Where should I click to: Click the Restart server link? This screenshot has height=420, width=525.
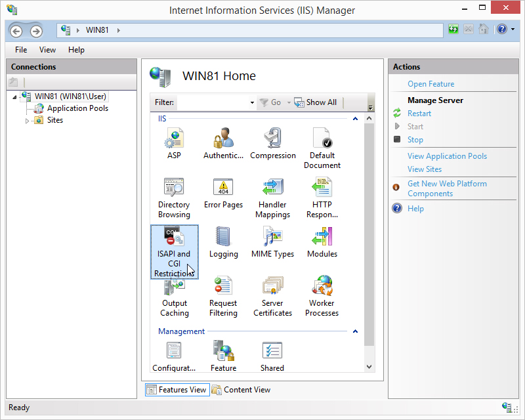point(419,114)
